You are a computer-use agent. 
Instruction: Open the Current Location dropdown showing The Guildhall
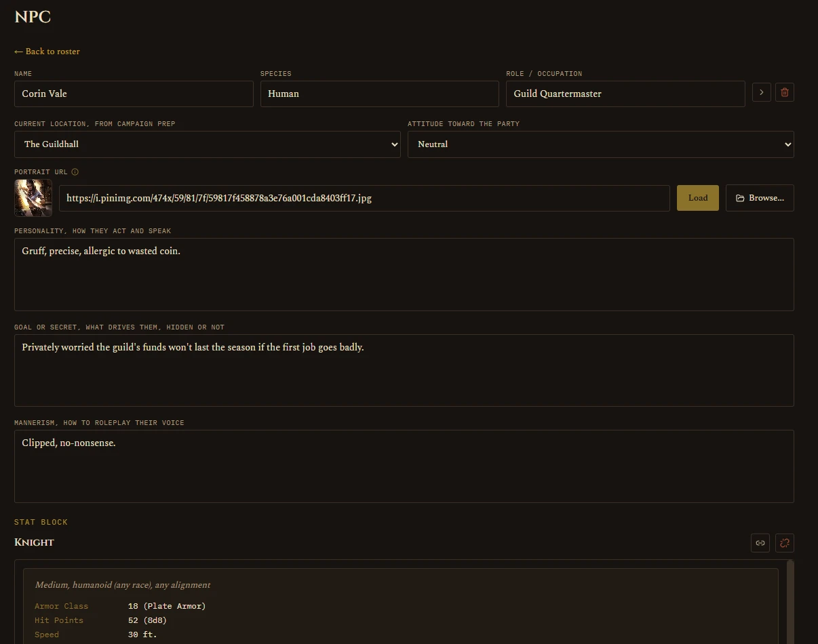tap(208, 144)
